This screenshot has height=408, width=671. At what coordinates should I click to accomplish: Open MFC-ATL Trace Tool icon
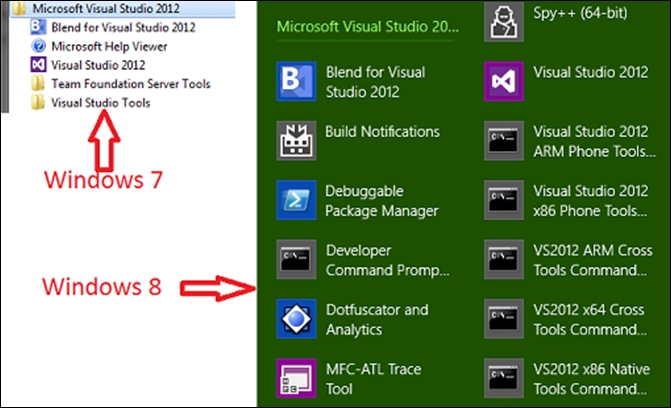pos(296,378)
